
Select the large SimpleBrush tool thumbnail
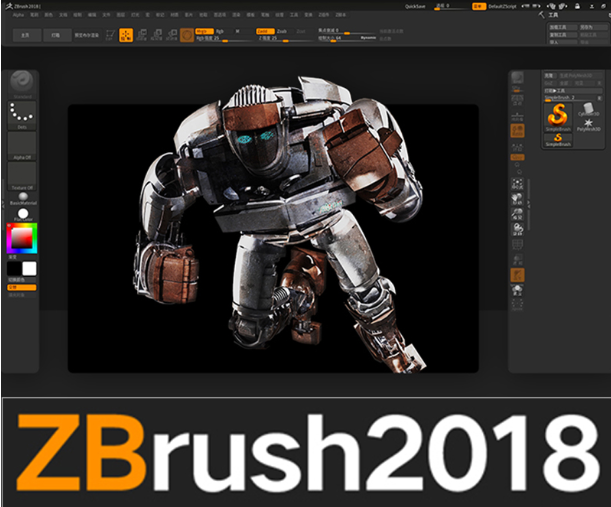(558, 117)
